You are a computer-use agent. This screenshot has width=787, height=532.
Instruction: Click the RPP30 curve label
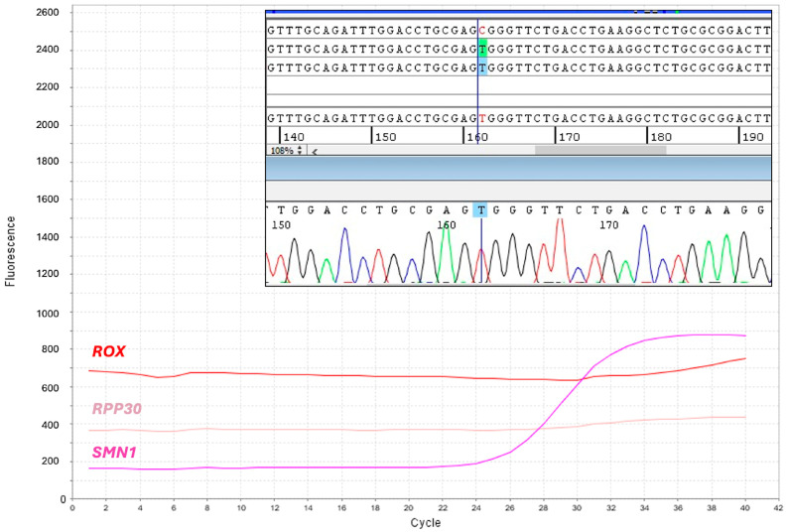(x=118, y=408)
